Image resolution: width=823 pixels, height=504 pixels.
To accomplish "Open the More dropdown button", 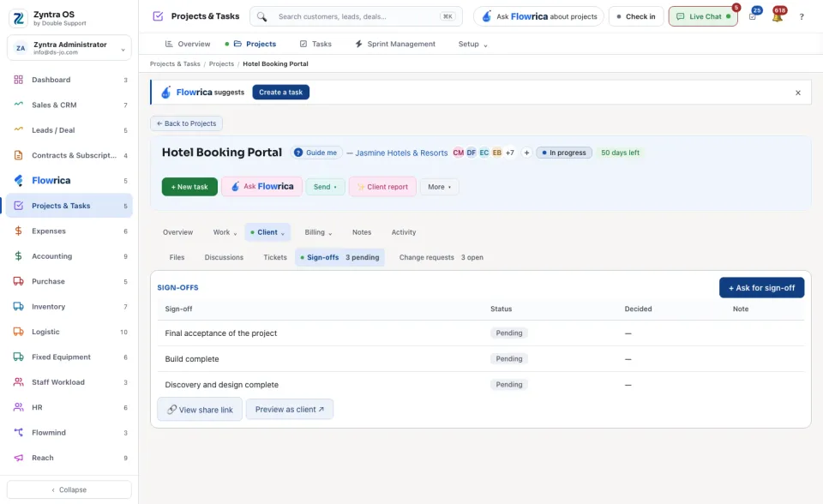I will click(439, 187).
